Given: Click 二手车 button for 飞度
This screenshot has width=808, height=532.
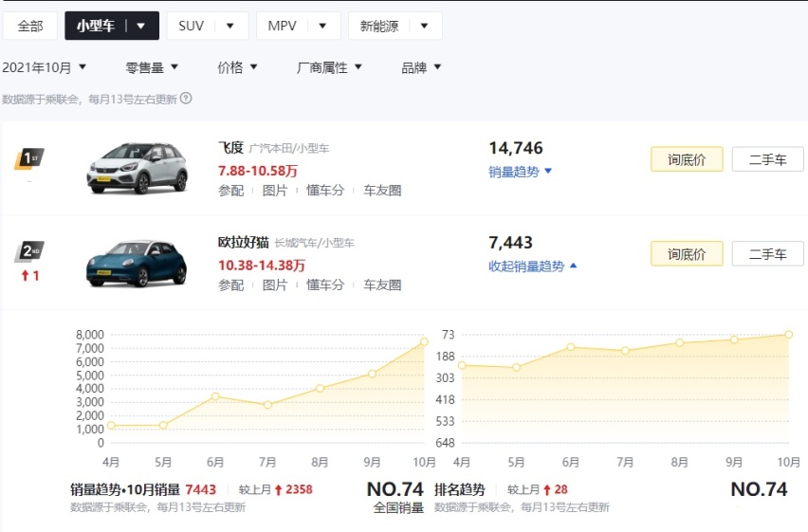Looking at the screenshot, I should point(767,159).
